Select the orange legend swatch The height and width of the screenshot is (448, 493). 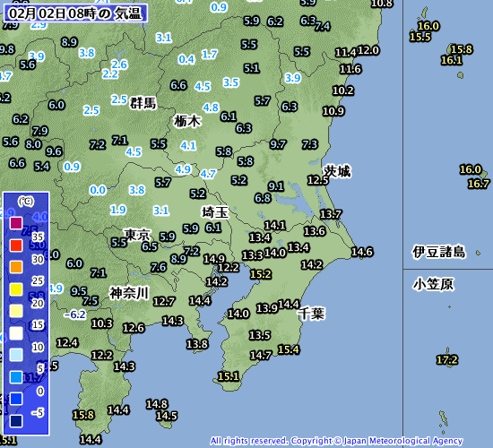click(x=16, y=267)
